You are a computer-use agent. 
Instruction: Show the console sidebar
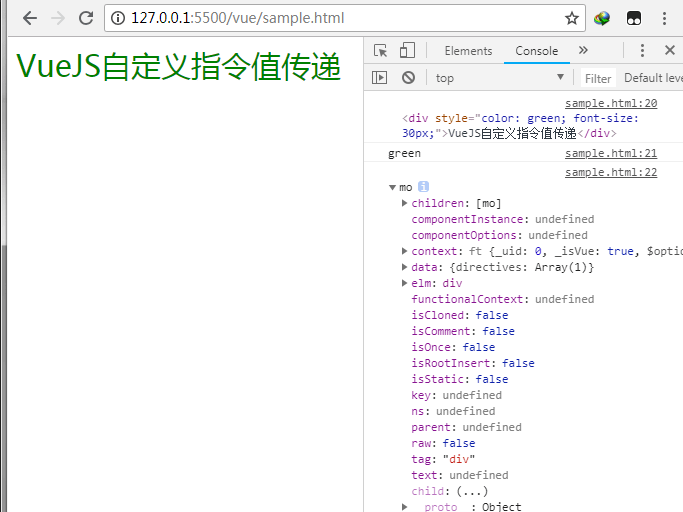click(379, 78)
